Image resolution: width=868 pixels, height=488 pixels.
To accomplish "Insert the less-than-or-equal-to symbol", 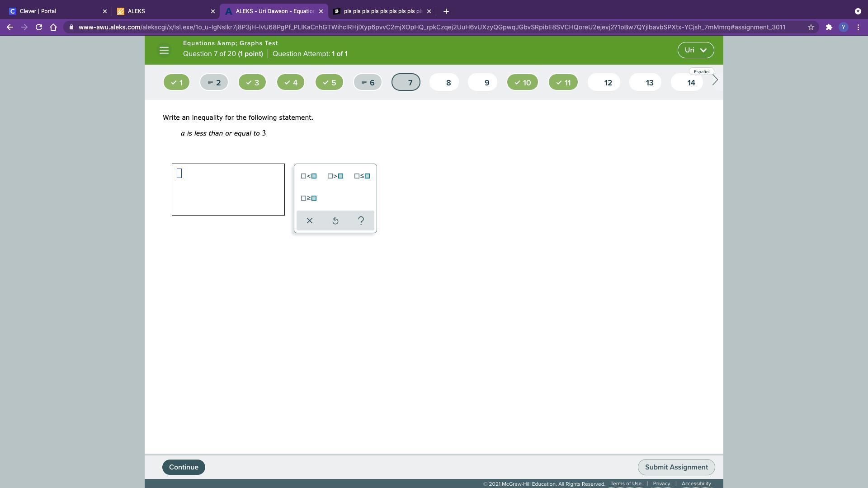I will click(x=362, y=176).
